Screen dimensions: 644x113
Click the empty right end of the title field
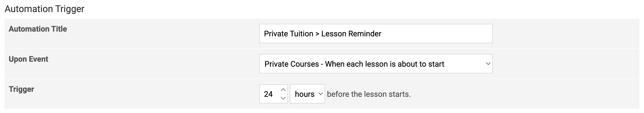tap(463, 34)
